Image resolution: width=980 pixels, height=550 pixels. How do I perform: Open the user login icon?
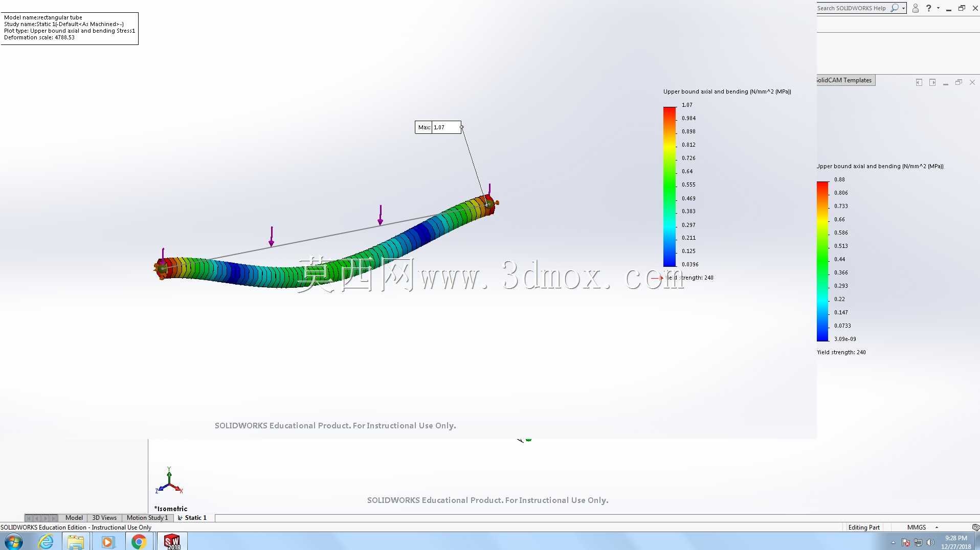tap(916, 8)
